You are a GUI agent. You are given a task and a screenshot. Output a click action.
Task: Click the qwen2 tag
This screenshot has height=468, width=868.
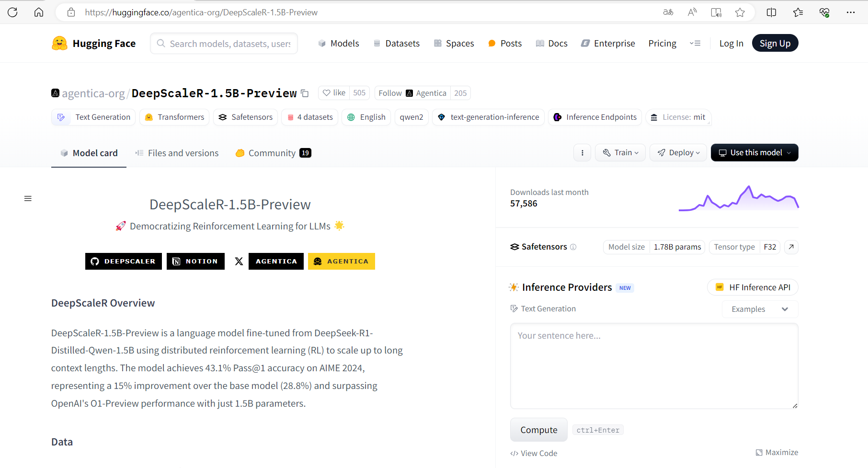point(411,117)
